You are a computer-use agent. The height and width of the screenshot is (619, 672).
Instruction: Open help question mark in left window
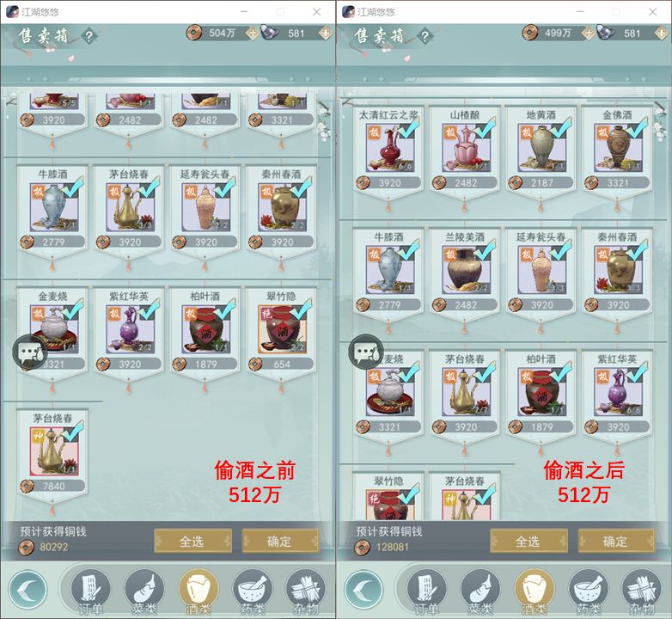pyautogui.click(x=89, y=36)
